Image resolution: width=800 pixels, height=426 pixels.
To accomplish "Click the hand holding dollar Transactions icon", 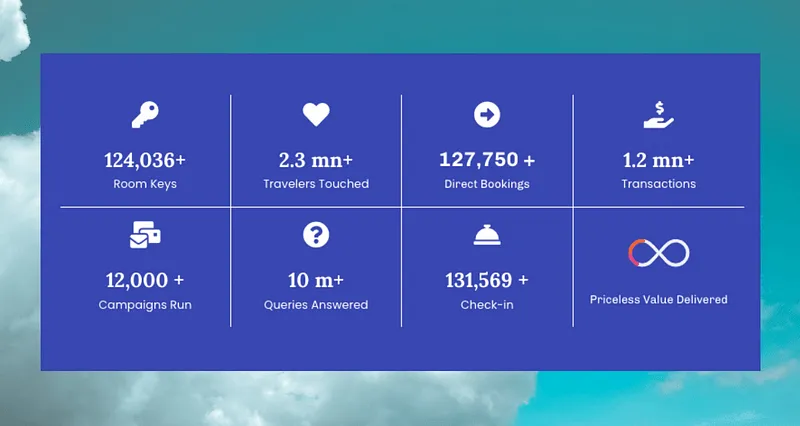I will (x=658, y=115).
